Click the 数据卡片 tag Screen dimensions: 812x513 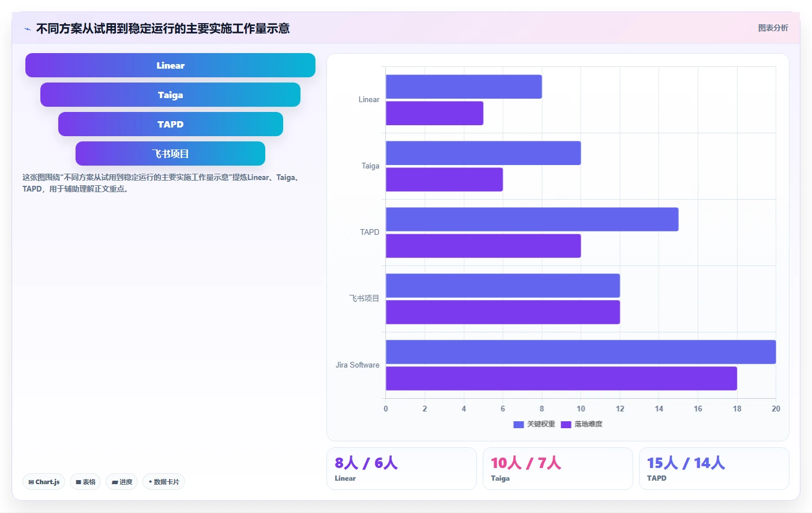coord(164,482)
